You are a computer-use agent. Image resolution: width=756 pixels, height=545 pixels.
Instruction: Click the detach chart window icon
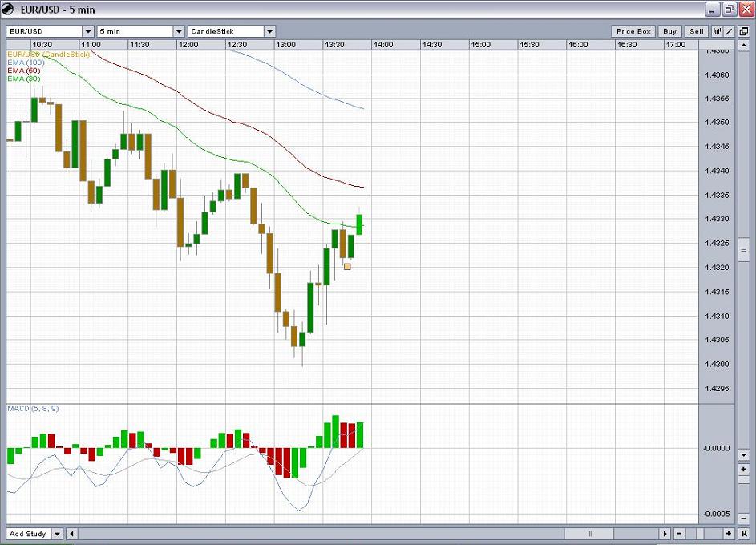click(743, 31)
